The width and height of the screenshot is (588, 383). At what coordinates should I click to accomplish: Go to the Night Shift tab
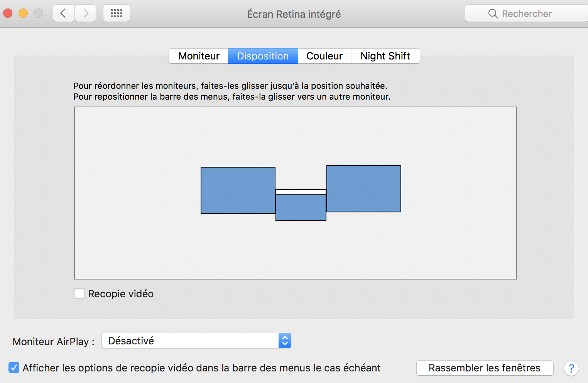[385, 56]
